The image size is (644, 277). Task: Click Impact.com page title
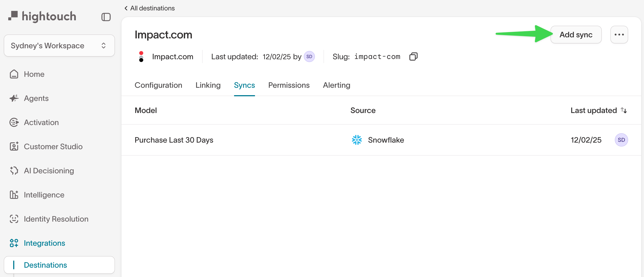[163, 35]
